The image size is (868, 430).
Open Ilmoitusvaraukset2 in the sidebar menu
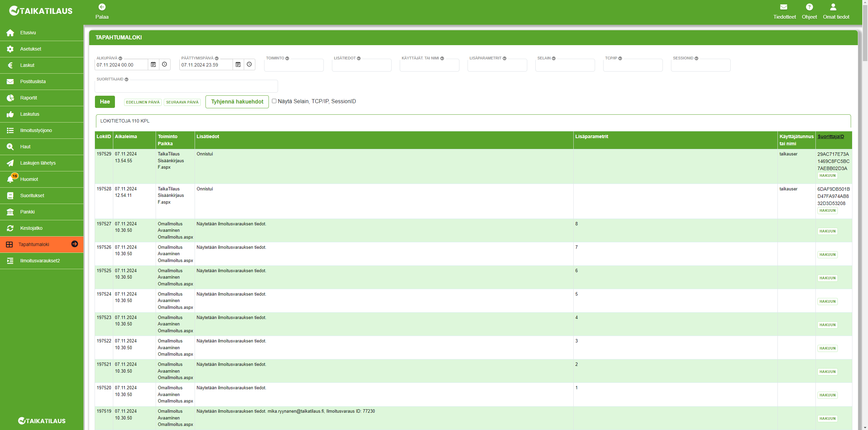coord(42,261)
